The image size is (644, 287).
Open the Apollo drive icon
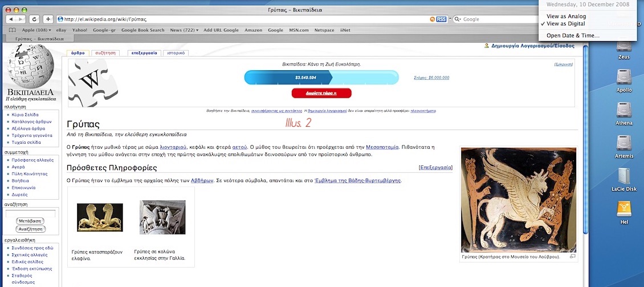(x=623, y=77)
